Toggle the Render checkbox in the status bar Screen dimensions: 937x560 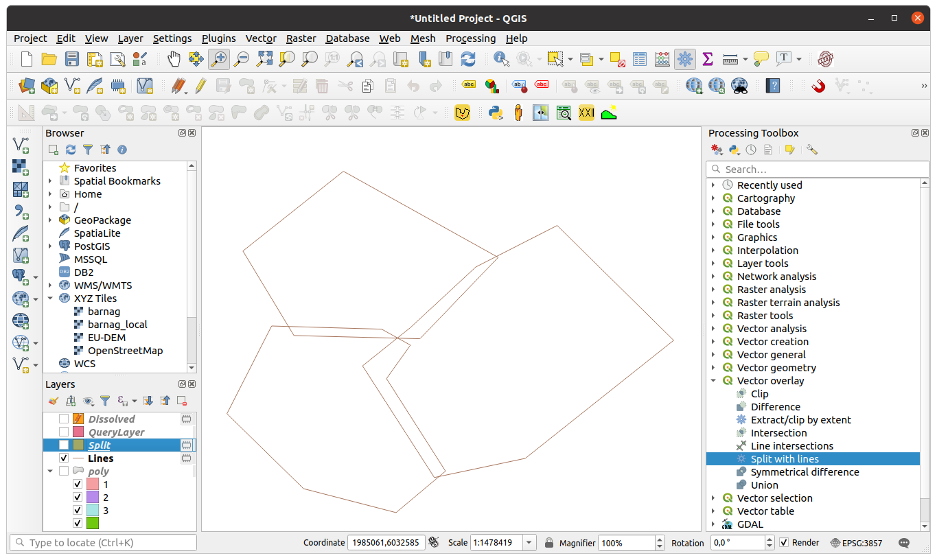click(784, 543)
